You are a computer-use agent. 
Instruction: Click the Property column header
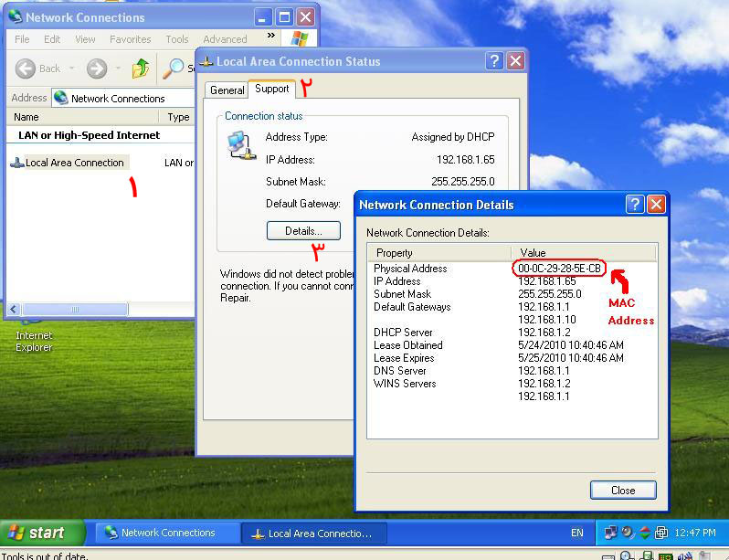tap(439, 252)
